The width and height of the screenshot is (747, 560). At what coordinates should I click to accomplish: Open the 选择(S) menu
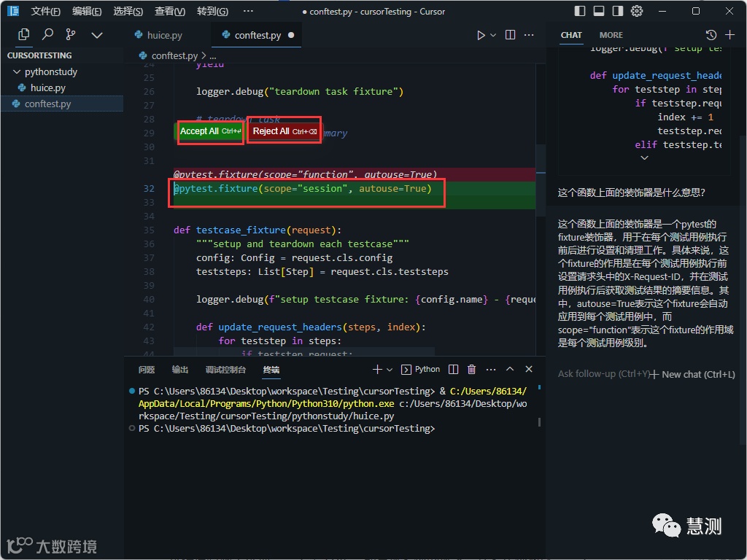[x=128, y=11]
